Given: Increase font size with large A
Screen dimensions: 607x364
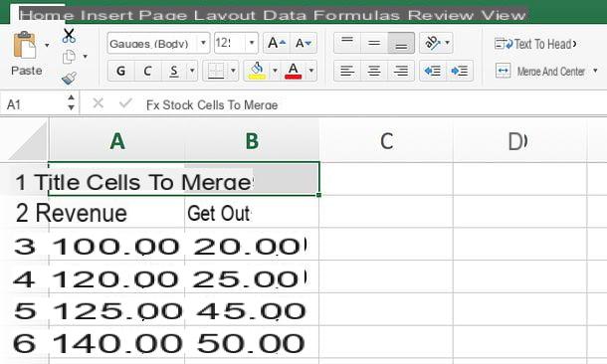Looking at the screenshot, I should 277,43.
